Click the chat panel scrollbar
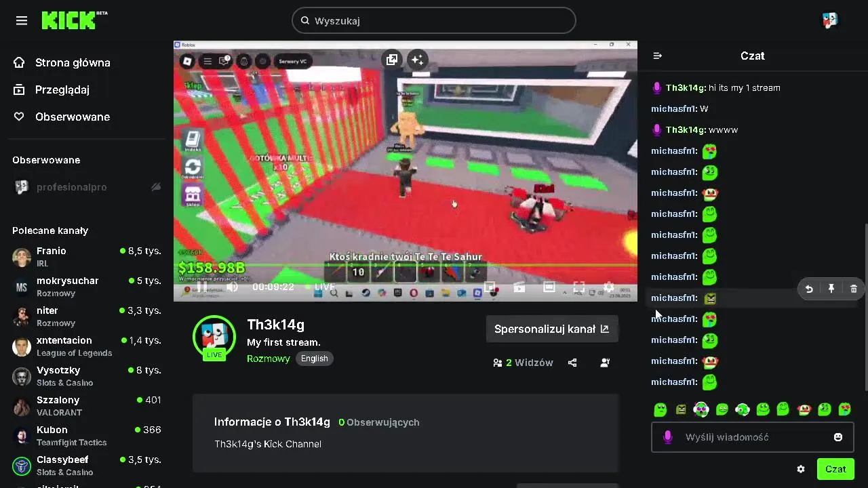This screenshot has height=488, width=868. pyautogui.click(x=865, y=306)
